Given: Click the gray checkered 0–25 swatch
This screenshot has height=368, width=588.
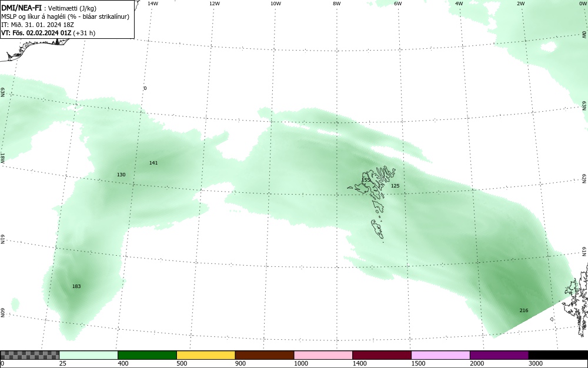Looking at the screenshot, I should coord(29,355).
